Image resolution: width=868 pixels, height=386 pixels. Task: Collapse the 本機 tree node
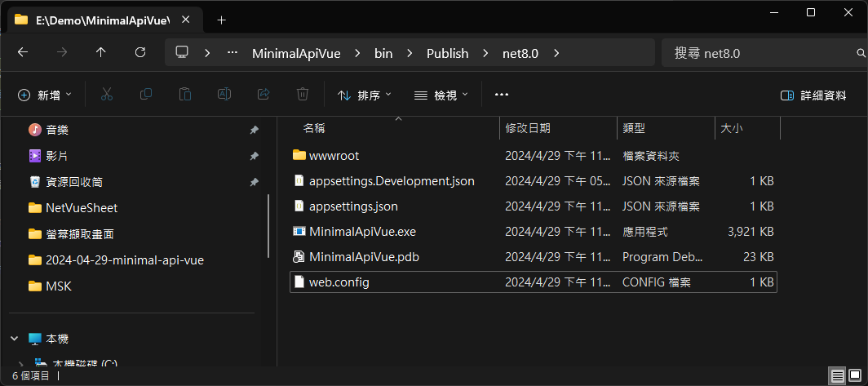click(15, 339)
